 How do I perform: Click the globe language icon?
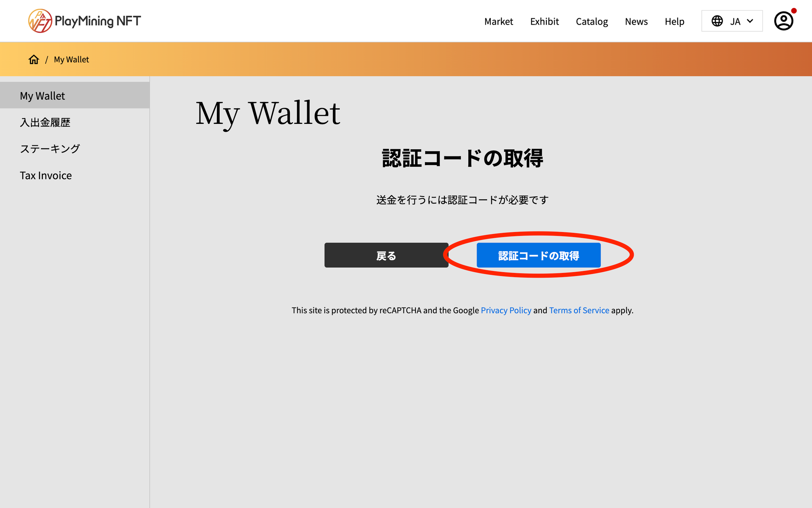coord(717,21)
